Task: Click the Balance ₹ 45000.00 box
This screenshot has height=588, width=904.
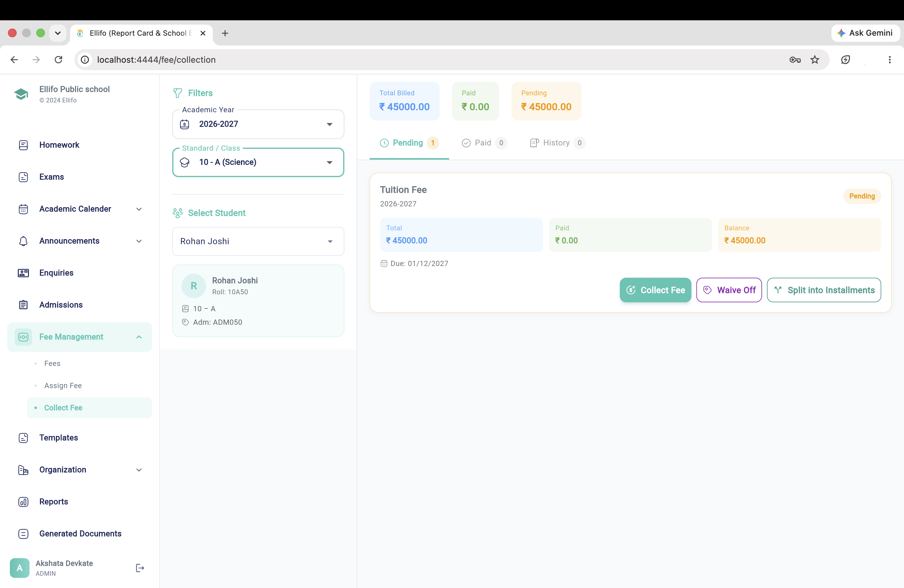Action: coord(799,235)
